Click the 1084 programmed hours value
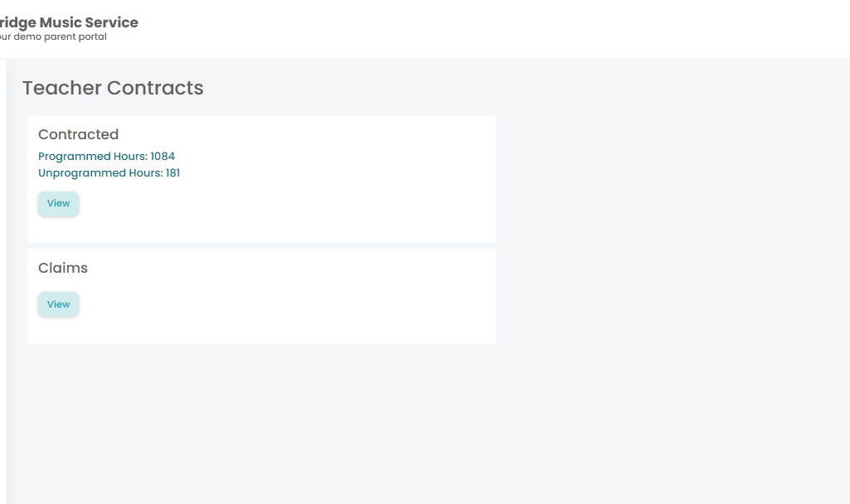The height and width of the screenshot is (504, 850). coord(163,156)
